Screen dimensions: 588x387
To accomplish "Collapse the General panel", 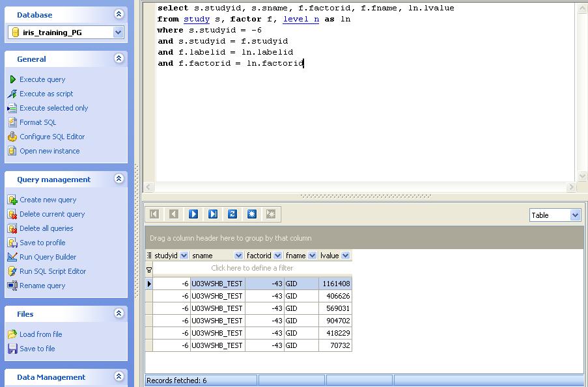I will coord(119,59).
